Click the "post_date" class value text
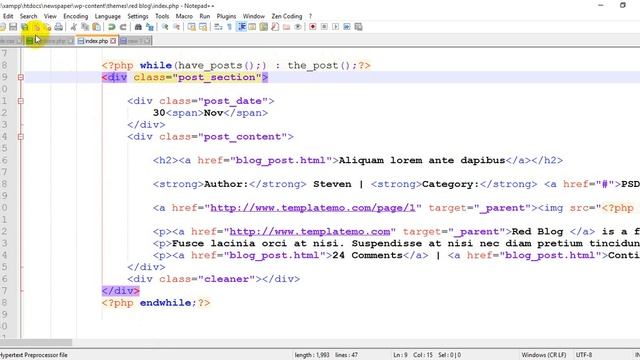Viewport: 640px width, 360px height. [x=233, y=101]
